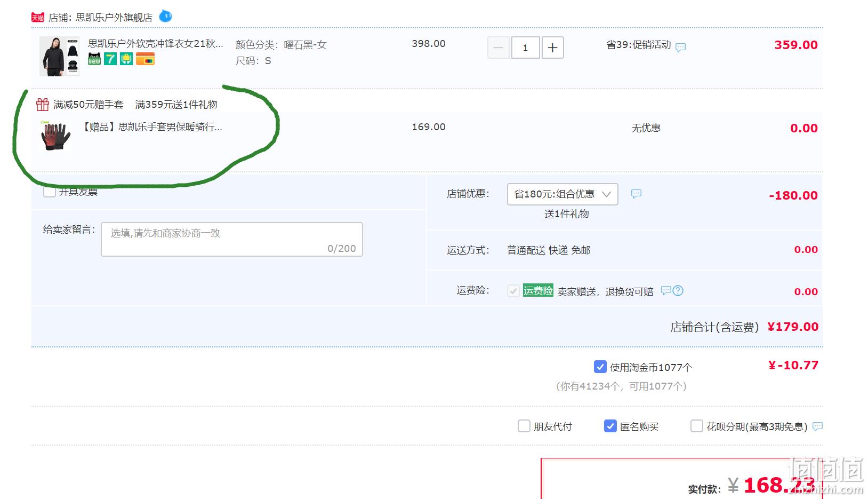Expand the 省180元:组合优惠 store discount dropdown
868x499 pixels.
pos(562,194)
